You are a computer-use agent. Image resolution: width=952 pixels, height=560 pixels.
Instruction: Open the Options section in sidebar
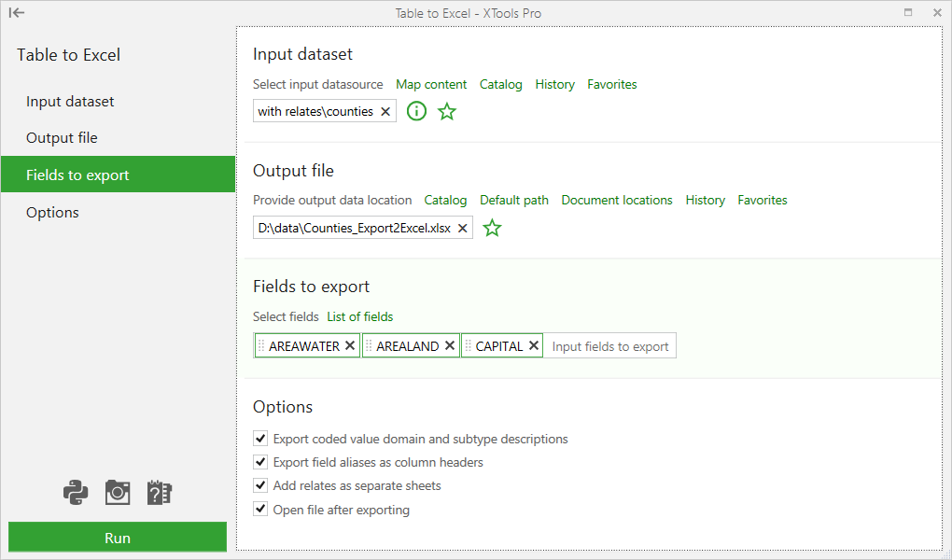point(52,212)
